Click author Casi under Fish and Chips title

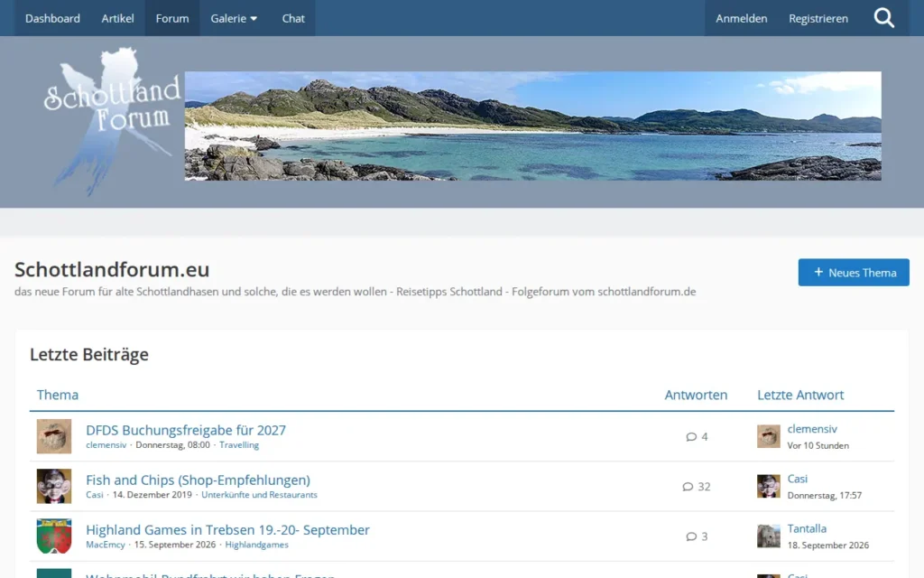94,495
